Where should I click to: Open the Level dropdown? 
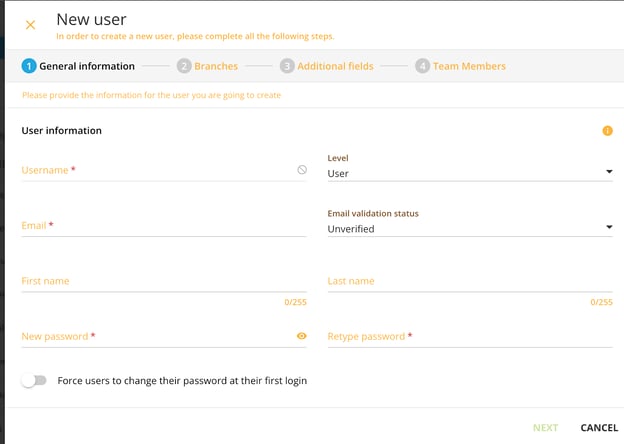(469, 173)
